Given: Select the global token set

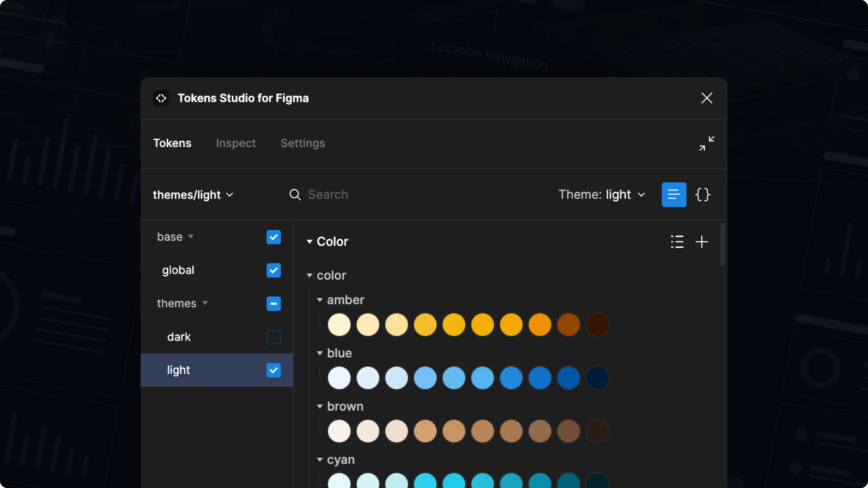Looking at the screenshot, I should point(178,270).
